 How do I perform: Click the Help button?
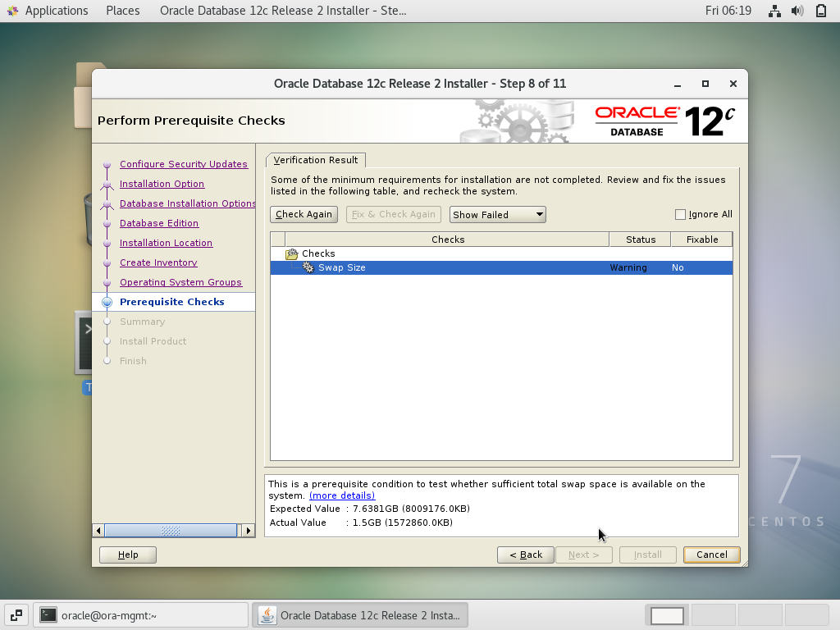(x=128, y=555)
